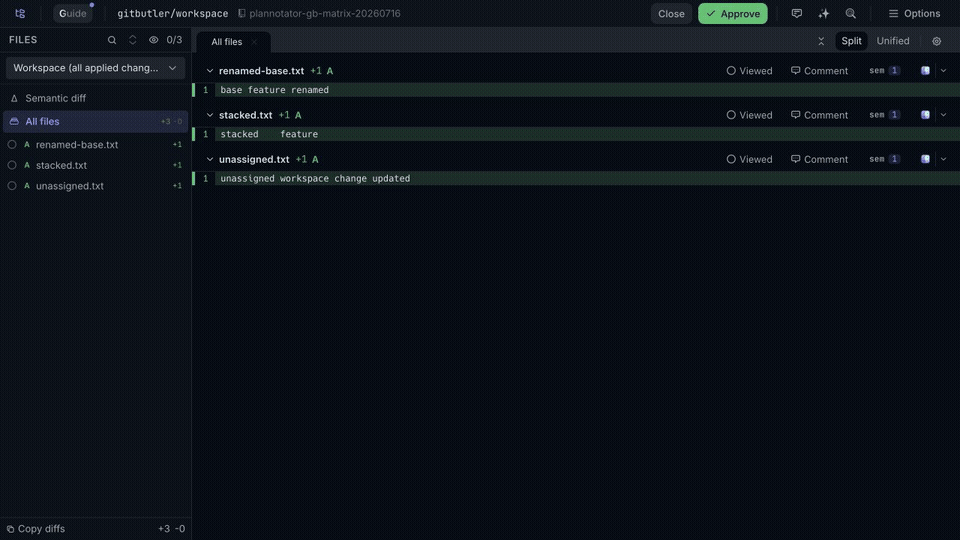
Task: Click the line "unassigned workspace change updated"
Action: [x=315, y=178]
